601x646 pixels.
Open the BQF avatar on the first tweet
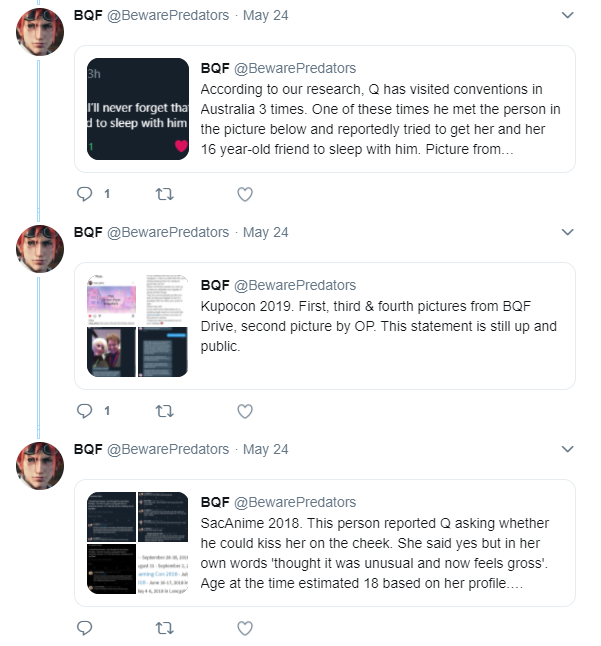click(40, 32)
